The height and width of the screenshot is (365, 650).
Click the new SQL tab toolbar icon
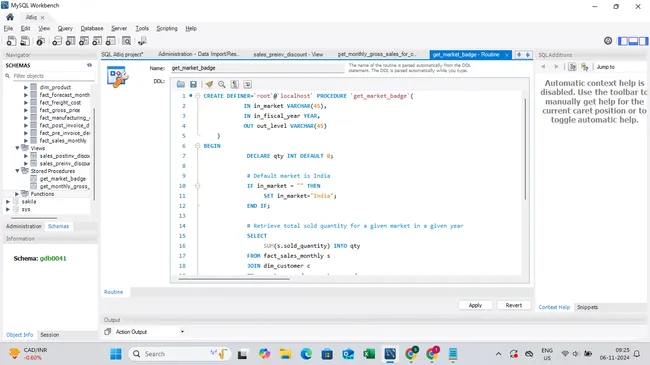coord(11,41)
